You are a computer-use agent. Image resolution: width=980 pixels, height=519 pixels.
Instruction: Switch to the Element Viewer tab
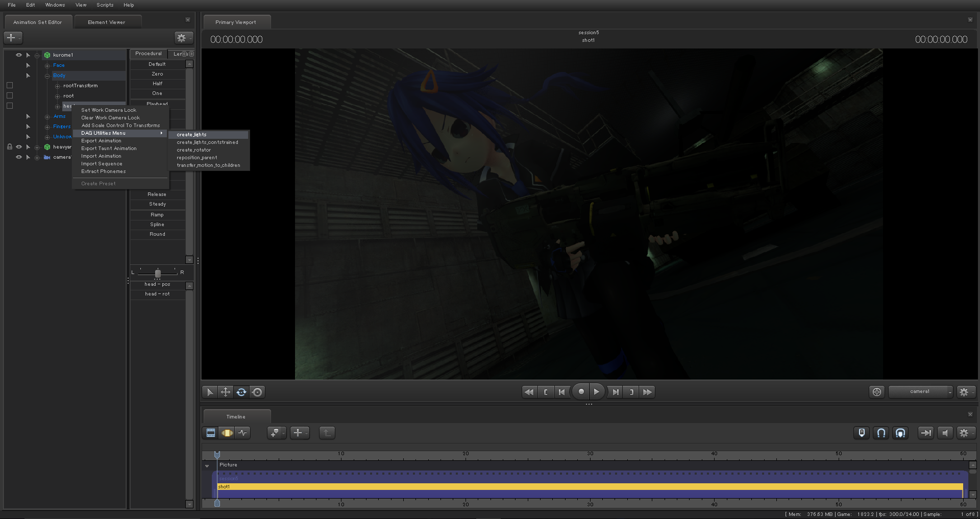[107, 22]
